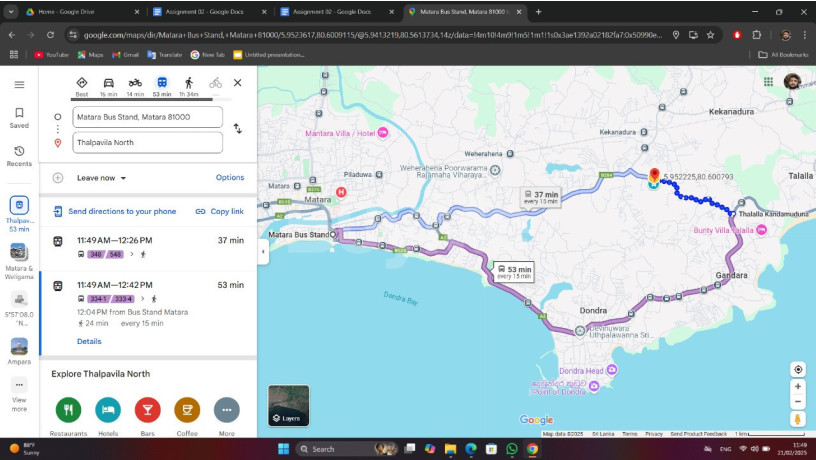This screenshot has width=816, height=460.
Task: Select Best travel mode icon
Action: pos(82,86)
